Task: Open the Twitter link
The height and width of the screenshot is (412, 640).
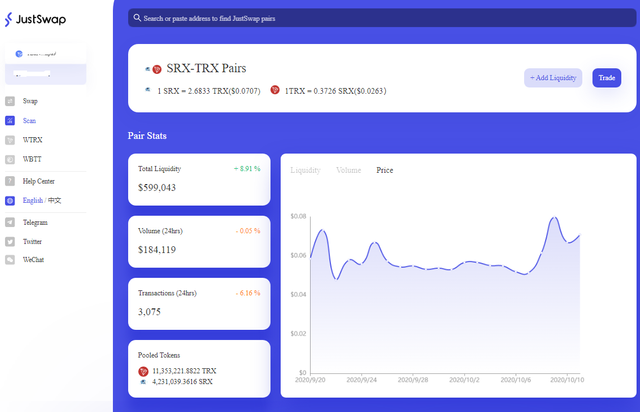Action: tap(32, 241)
